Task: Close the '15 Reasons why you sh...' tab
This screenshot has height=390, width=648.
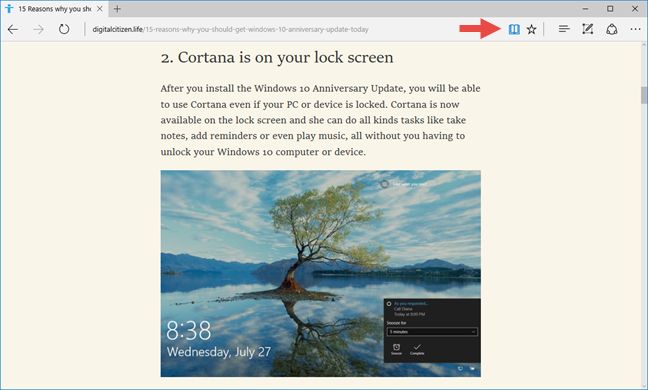Action: click(100, 9)
